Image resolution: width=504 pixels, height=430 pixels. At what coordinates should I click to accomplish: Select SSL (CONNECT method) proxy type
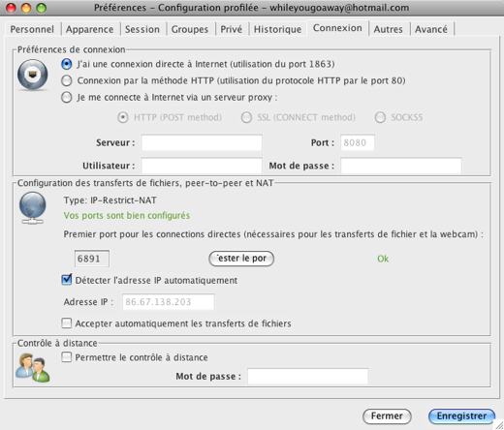pos(246,117)
